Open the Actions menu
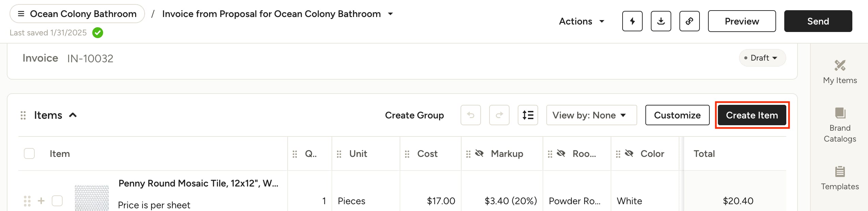 pyautogui.click(x=581, y=21)
